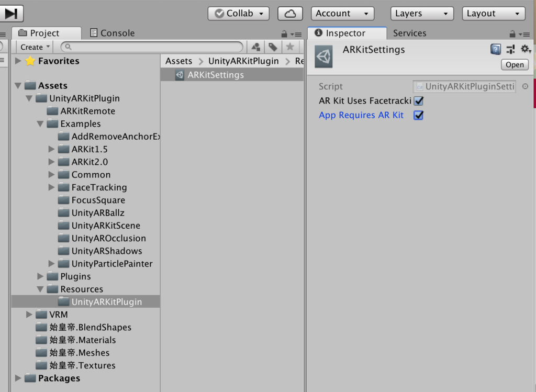This screenshot has height=392, width=536.
Task: Click the AR Kit Uses Facetracking label
Action: (365, 101)
